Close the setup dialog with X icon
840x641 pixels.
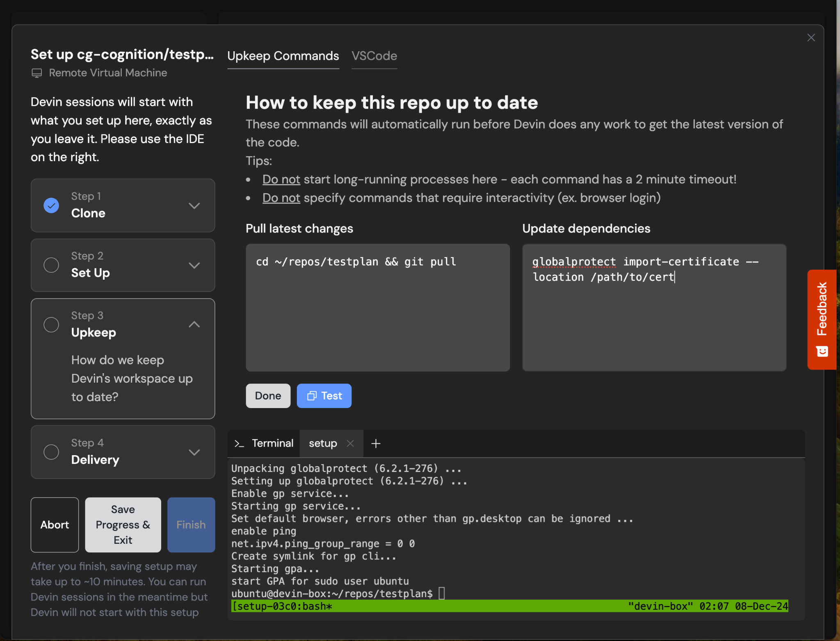point(811,38)
